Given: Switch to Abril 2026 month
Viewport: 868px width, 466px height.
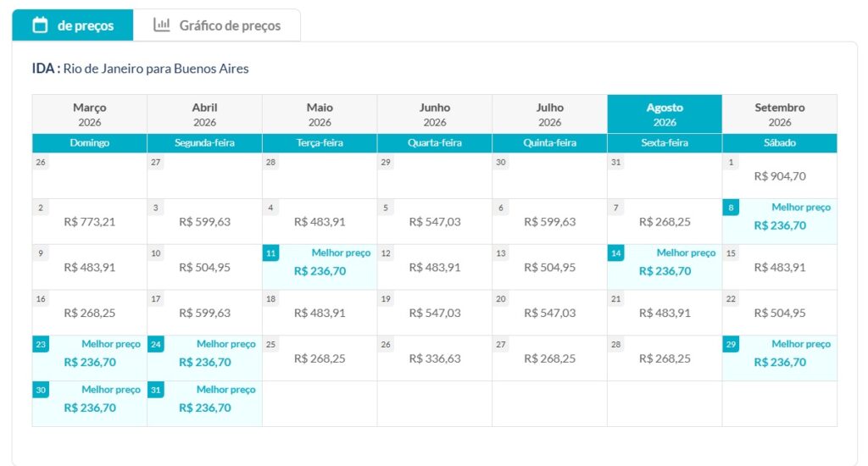Looking at the screenshot, I should pos(204,114).
